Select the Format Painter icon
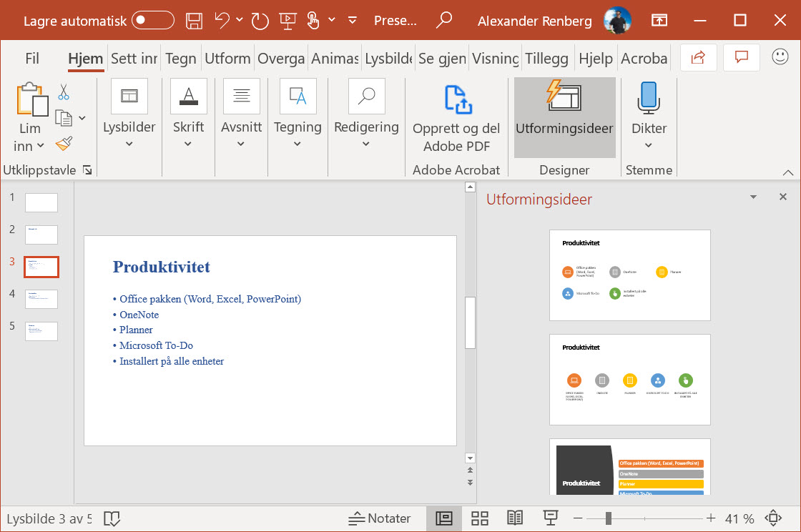This screenshot has width=801, height=532. (63, 143)
